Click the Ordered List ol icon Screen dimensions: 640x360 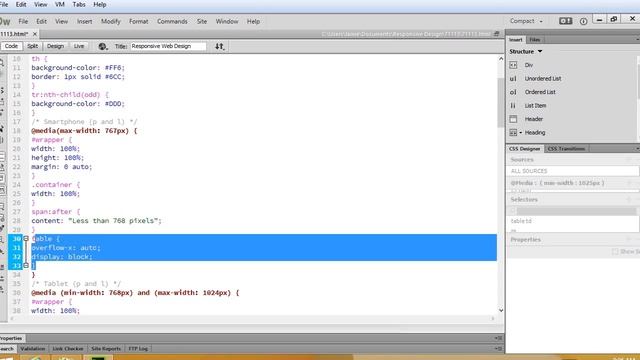(513, 92)
